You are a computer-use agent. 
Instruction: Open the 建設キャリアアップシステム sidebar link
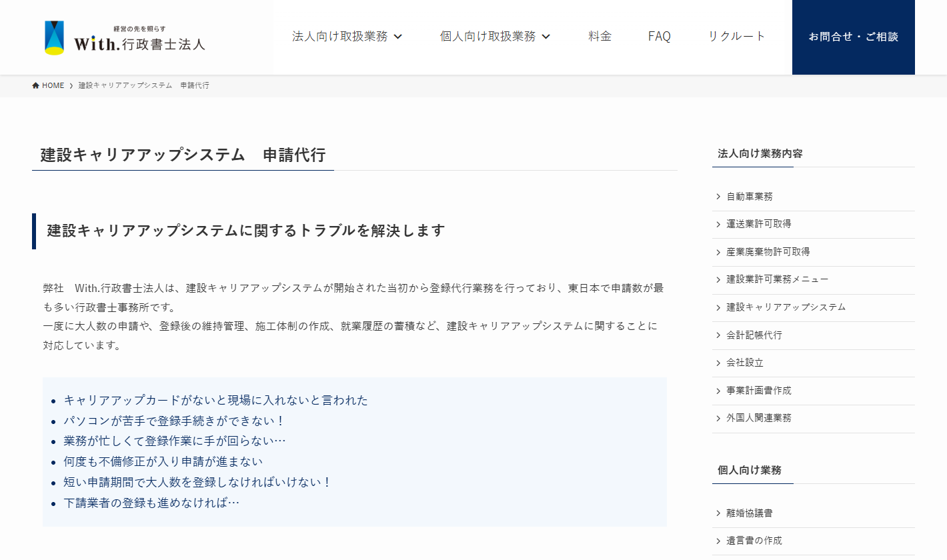(785, 307)
